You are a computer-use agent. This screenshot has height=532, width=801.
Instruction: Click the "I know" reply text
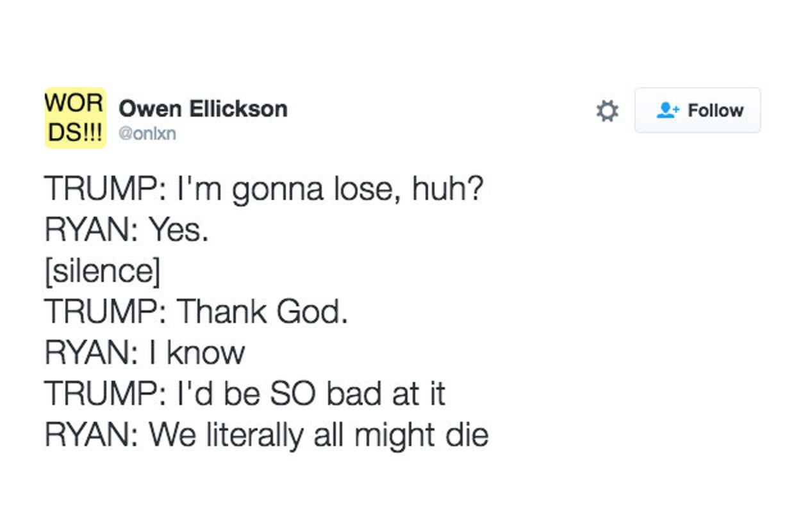pos(197,353)
